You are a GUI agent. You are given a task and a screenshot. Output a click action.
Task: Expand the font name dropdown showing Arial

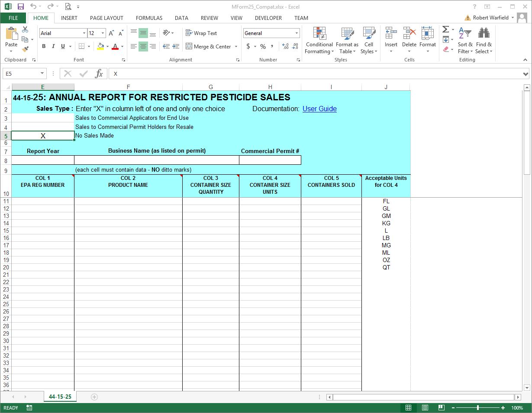coord(84,33)
